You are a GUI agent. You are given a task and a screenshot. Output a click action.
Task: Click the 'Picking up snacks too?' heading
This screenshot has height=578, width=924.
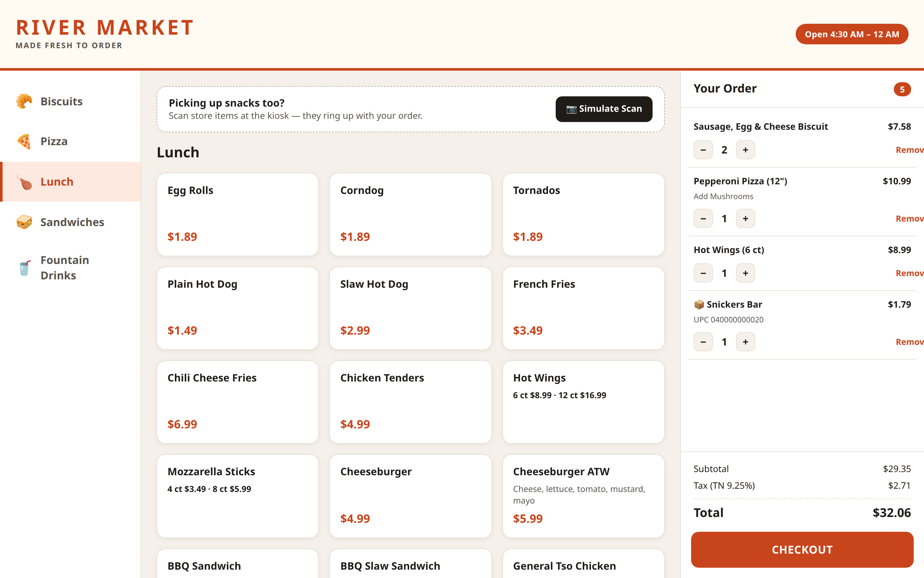point(227,103)
